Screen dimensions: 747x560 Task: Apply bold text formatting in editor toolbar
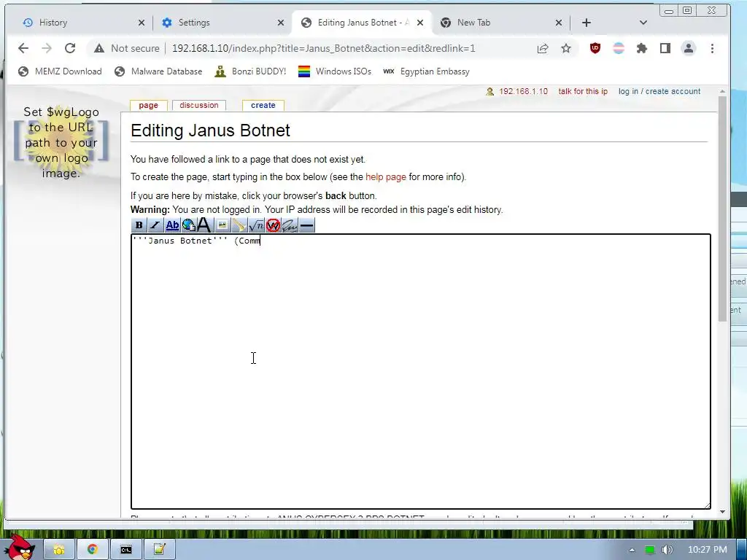coord(139,225)
